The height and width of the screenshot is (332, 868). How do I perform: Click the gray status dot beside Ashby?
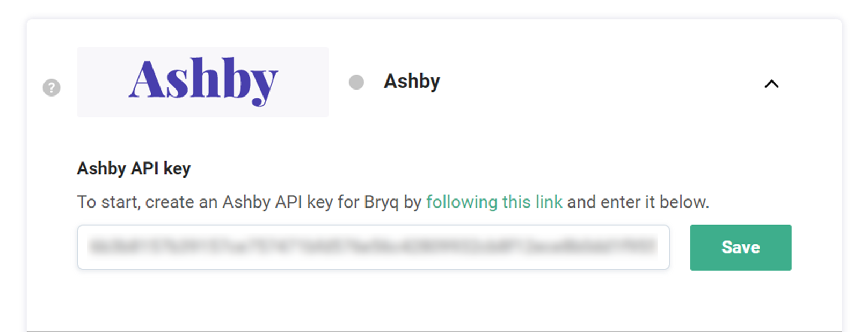356,82
